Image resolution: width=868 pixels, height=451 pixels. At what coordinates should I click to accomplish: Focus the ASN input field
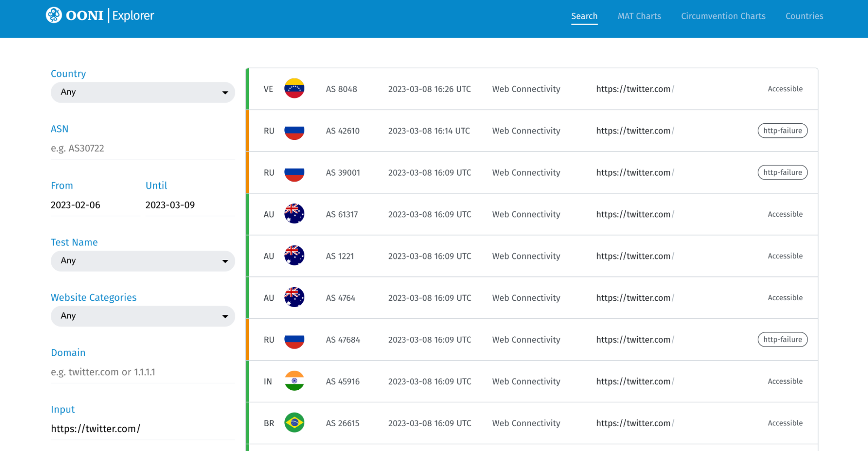(142, 148)
